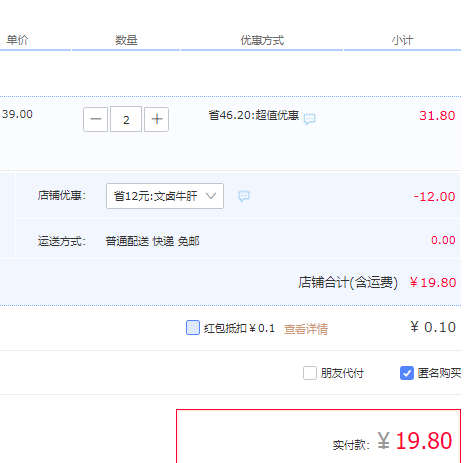Click the quantity field showing 2
Image resolution: width=469 pixels, height=463 pixels.
pos(126,119)
